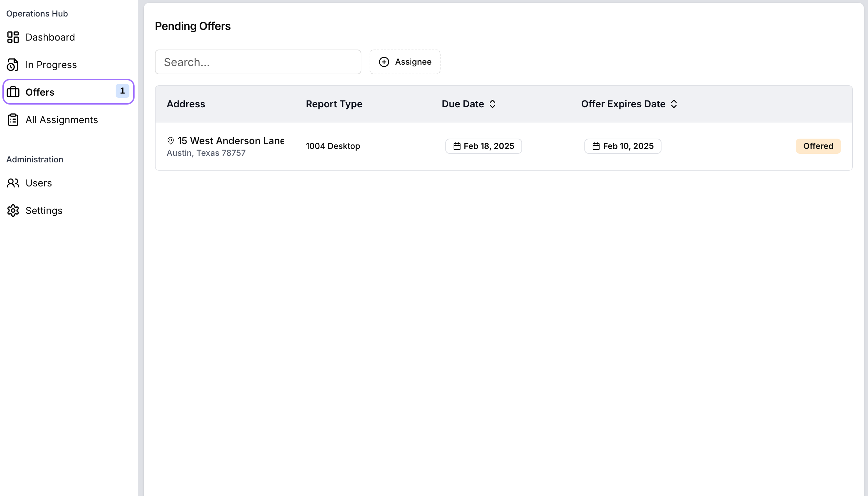The image size is (868, 496).
Task: Click the Settings gear icon
Action: pos(13,211)
